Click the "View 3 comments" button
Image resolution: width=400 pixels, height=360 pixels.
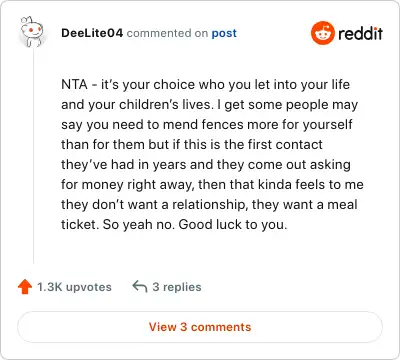[200, 327]
